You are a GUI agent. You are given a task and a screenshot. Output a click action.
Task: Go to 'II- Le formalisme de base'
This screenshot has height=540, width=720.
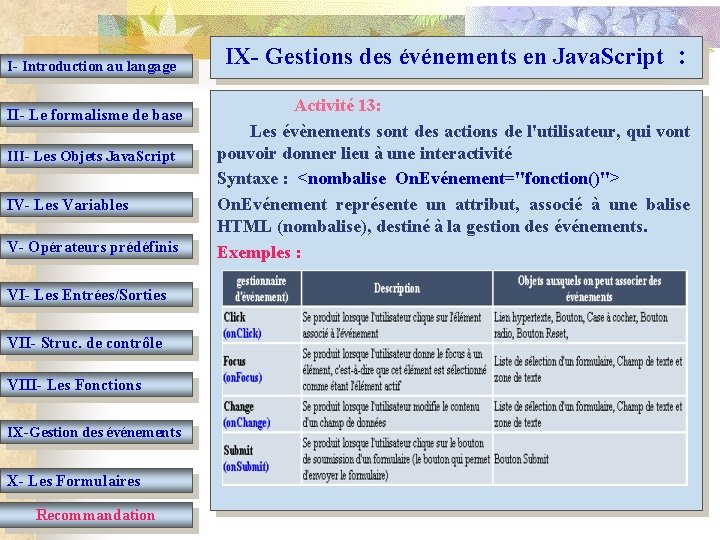click(x=96, y=114)
